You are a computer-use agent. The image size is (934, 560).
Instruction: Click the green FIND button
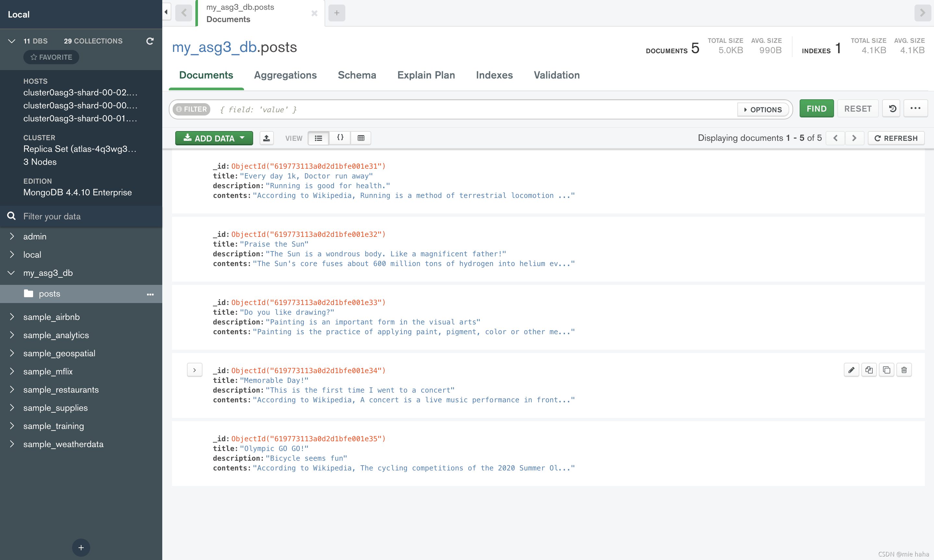click(817, 109)
